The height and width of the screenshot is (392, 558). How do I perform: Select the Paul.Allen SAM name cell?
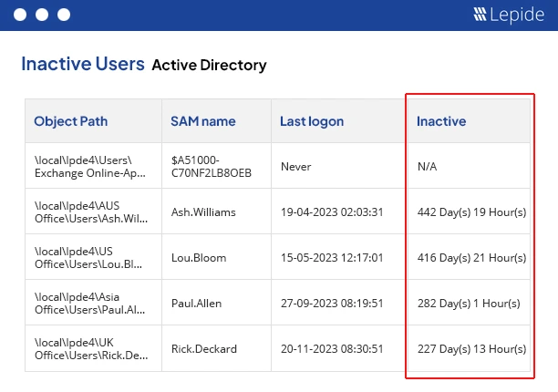click(x=196, y=304)
